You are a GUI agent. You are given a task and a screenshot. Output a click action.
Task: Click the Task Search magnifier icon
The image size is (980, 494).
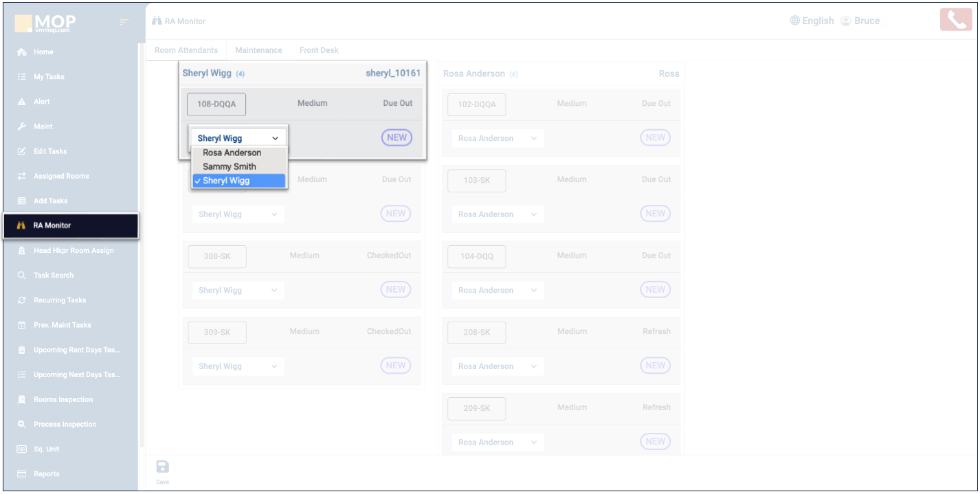(21, 276)
